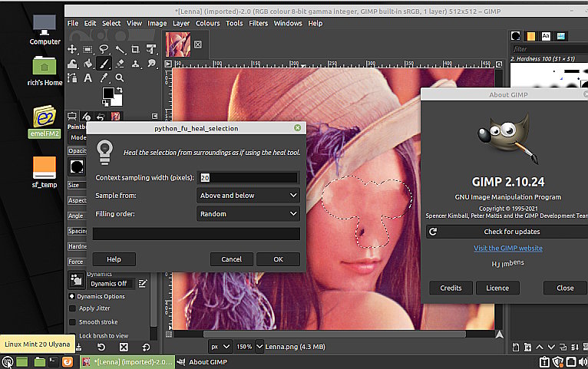Image resolution: width=588 pixels, height=369 pixels.
Task: Select the Clone stamp tool
Action: coord(135,64)
